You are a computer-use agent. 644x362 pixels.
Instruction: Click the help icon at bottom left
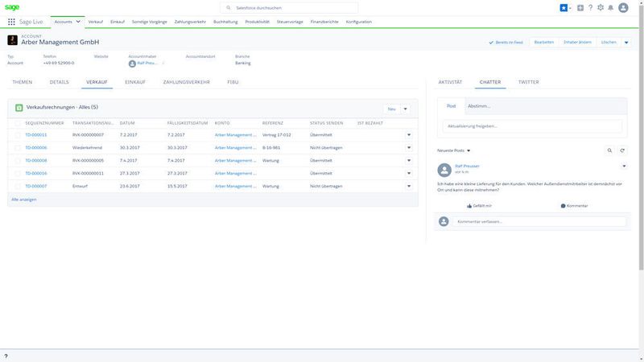tap(6, 356)
